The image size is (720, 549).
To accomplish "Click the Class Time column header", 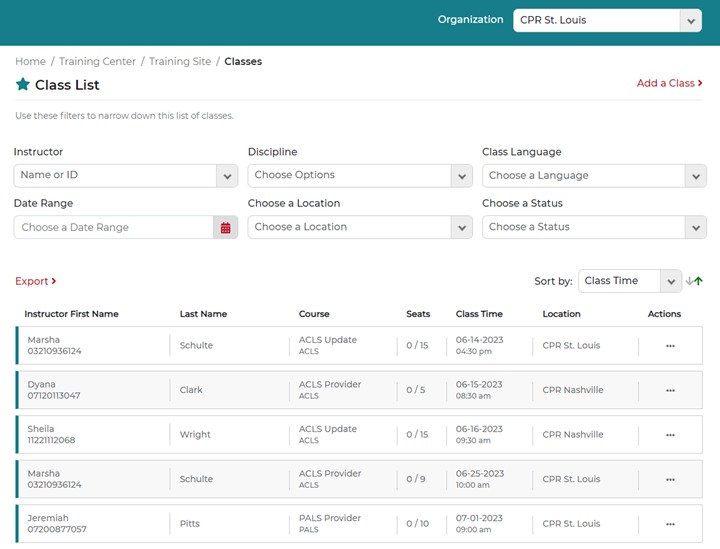I will tap(479, 314).
